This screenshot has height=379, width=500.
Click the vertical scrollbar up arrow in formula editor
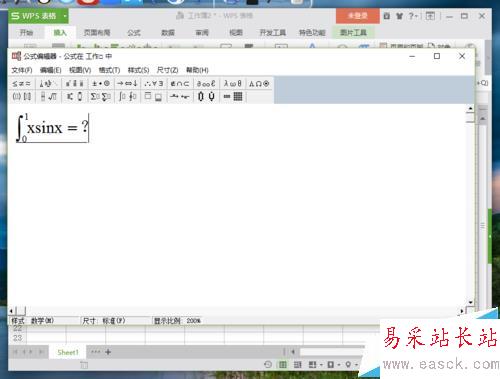pyautogui.click(x=470, y=108)
